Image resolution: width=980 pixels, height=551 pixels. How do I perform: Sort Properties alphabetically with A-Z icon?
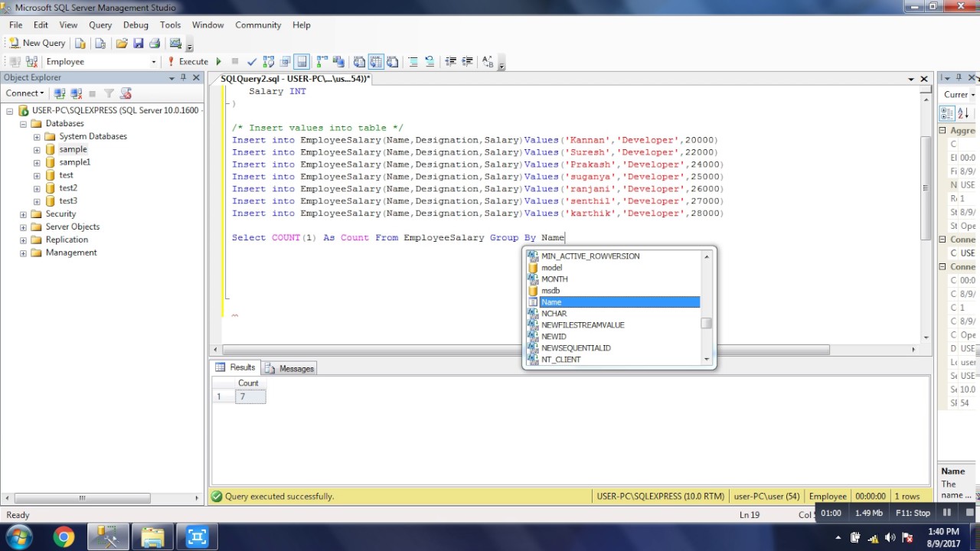962,113
